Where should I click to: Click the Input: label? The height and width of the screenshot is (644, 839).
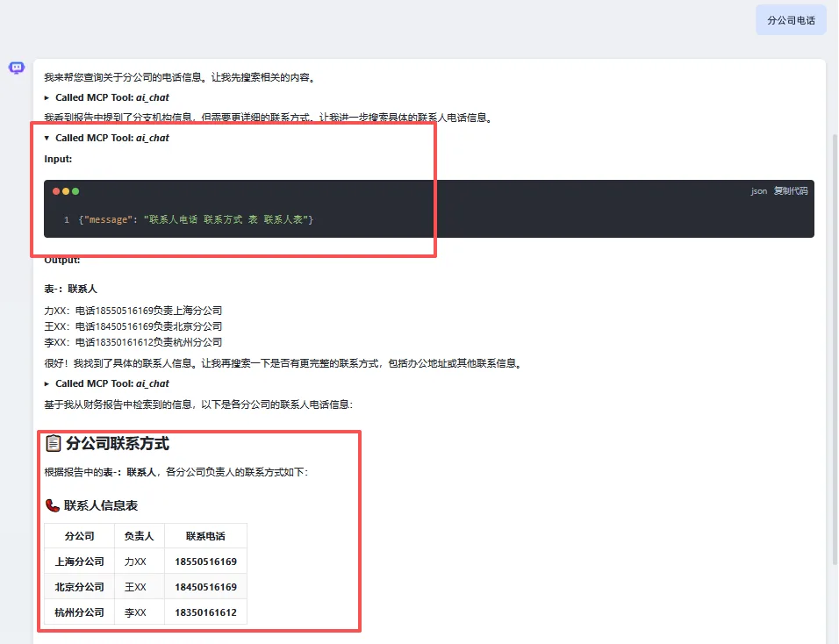point(58,159)
